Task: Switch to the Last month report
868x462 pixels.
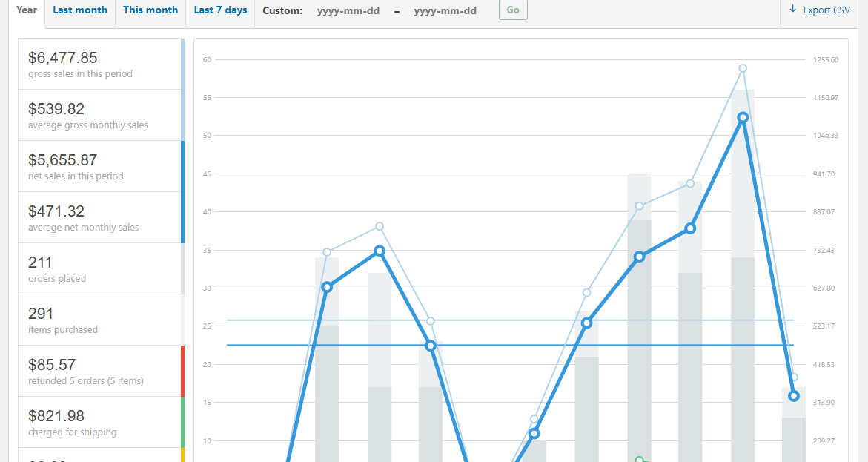Action: (79, 10)
